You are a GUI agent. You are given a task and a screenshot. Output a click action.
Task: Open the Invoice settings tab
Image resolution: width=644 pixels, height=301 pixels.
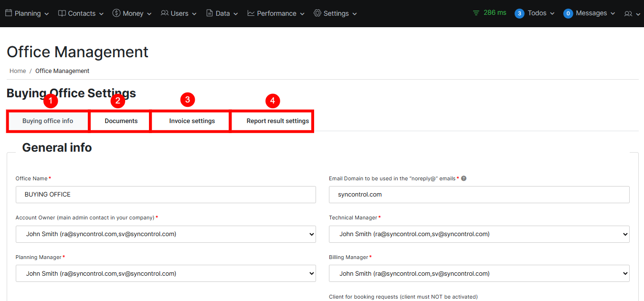(192, 121)
